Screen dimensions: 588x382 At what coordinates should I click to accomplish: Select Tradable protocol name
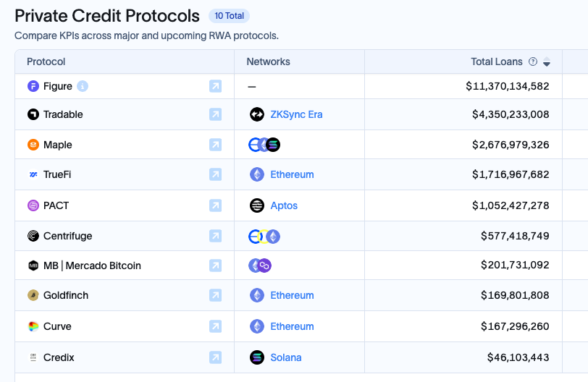(x=63, y=114)
